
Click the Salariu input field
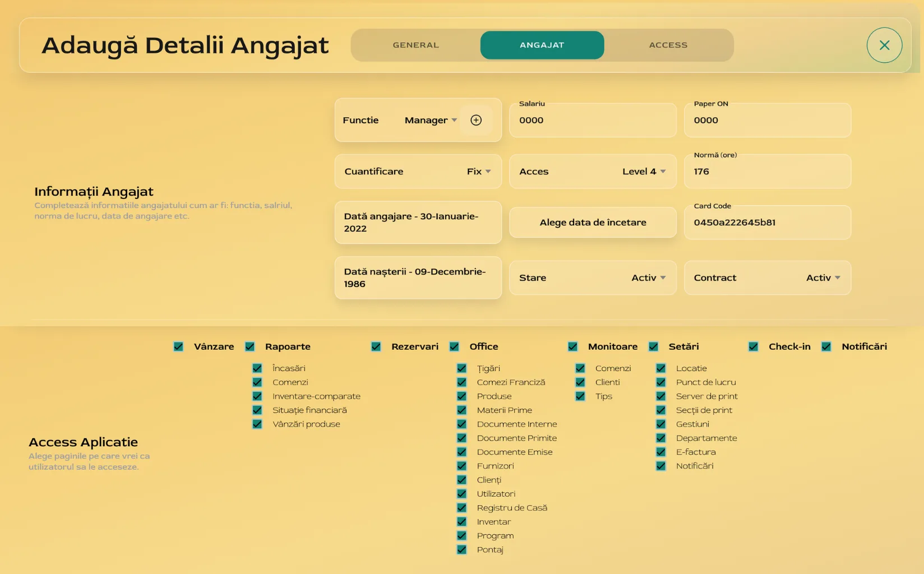tap(593, 120)
